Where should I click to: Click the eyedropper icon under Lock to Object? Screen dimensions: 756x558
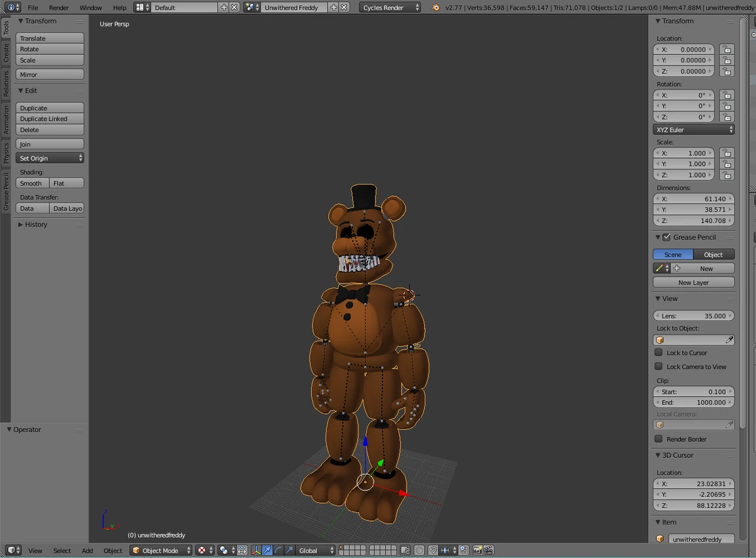pyautogui.click(x=729, y=339)
